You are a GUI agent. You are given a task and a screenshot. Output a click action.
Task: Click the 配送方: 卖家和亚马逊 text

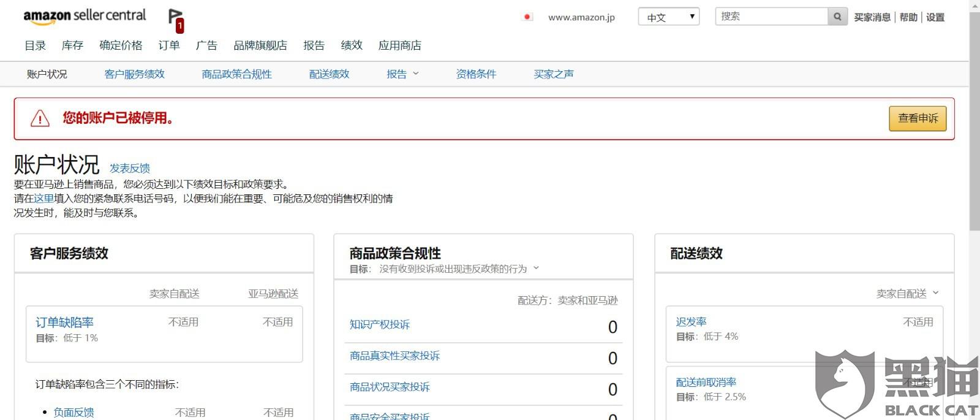[x=568, y=300]
